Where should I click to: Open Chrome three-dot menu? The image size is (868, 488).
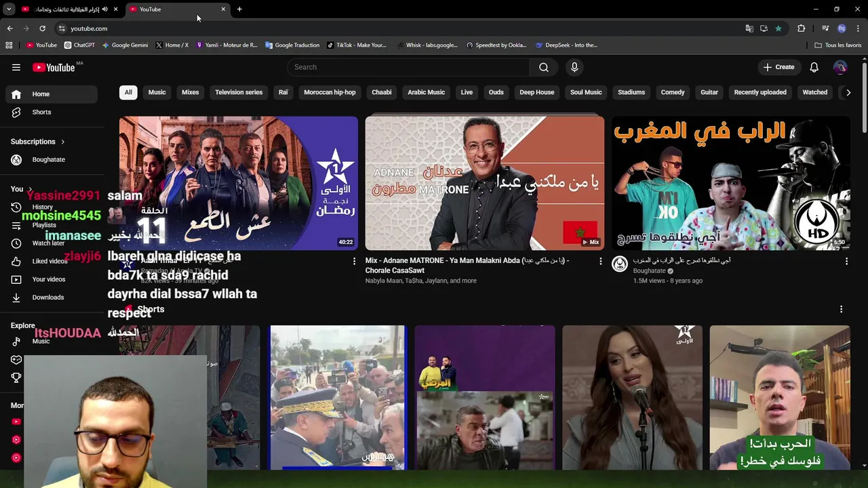pos(858,28)
